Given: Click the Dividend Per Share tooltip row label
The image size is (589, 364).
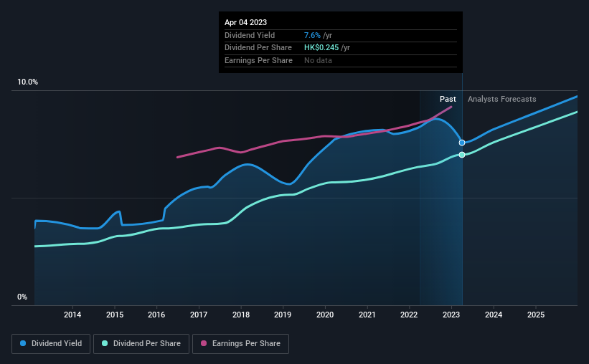Looking at the screenshot, I should pyautogui.click(x=258, y=48).
